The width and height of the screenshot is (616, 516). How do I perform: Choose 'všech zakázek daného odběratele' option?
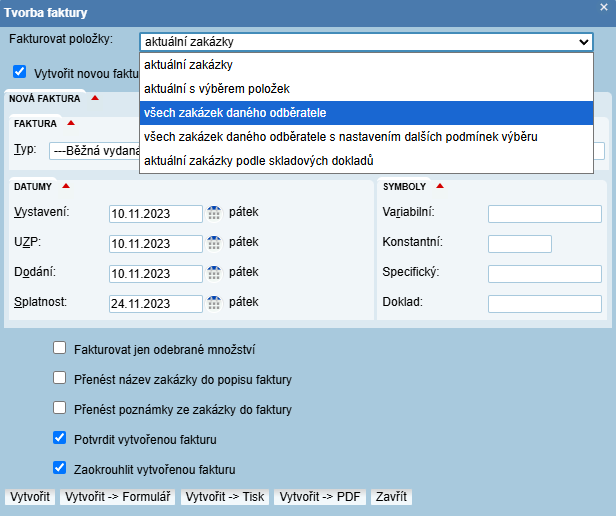[235, 112]
